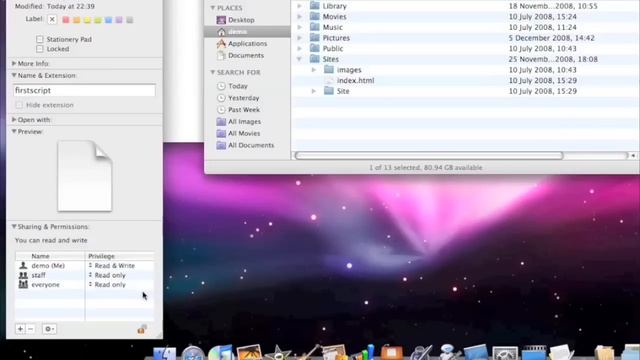Apply the yellow label color
This screenshot has height=360, width=640.
pos(87,20)
